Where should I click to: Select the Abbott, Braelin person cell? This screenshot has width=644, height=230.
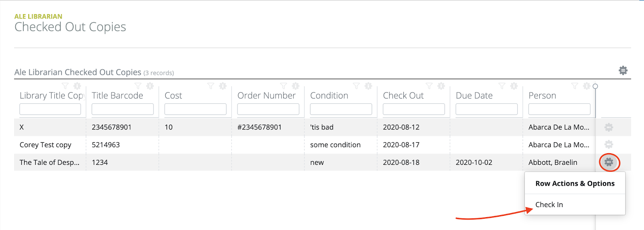tap(553, 162)
